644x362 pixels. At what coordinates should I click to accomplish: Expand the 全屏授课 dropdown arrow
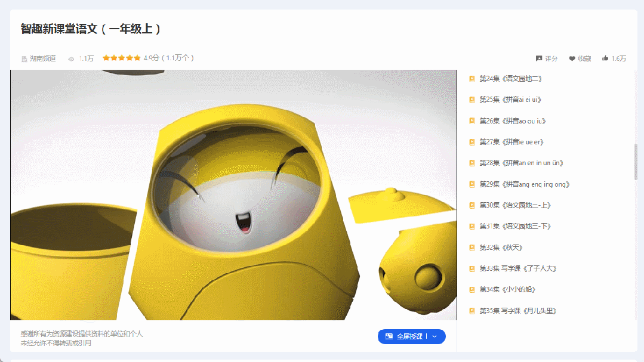click(x=435, y=336)
